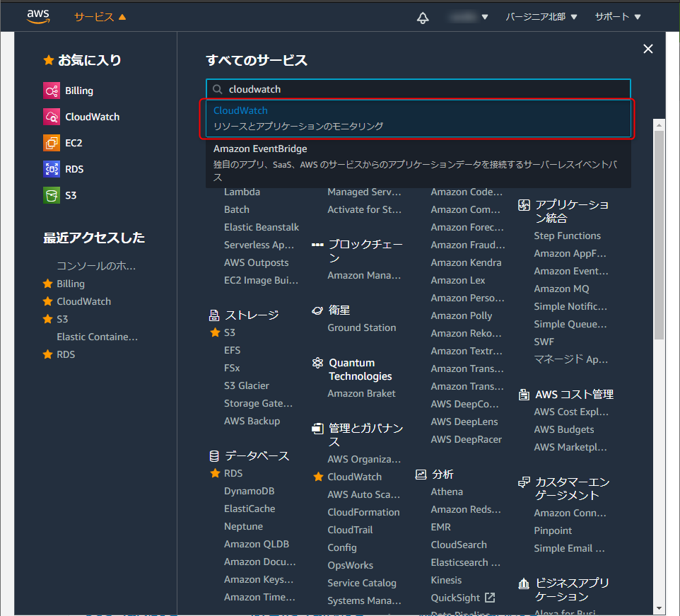Viewport: 680px width, 616px height.
Task: Unstar RDS in recently accessed list
Action: click(x=47, y=354)
